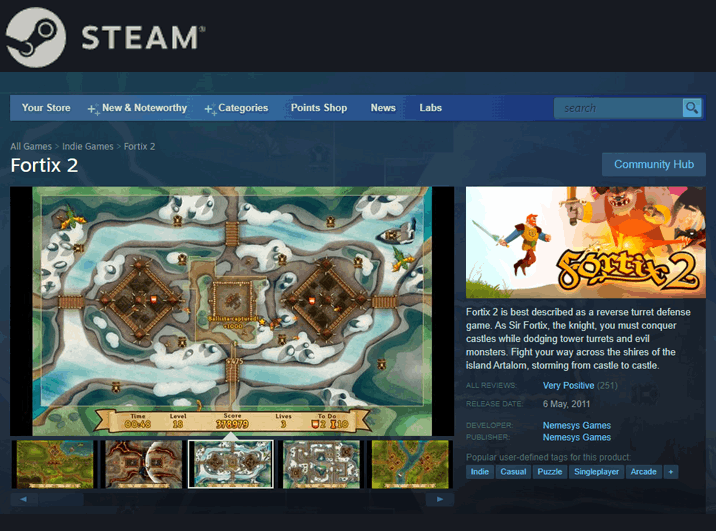716x531 pixels.
Task: Click the plus tag button
Action: click(x=670, y=472)
